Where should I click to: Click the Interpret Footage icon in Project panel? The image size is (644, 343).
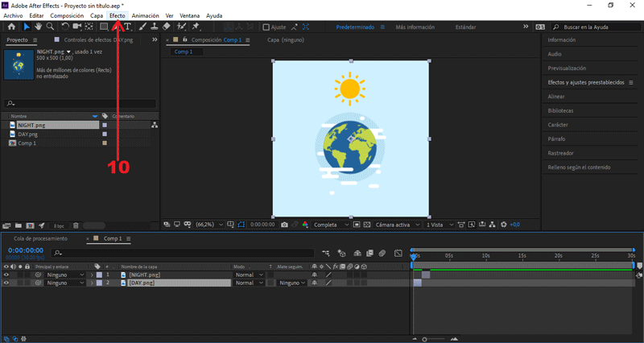[x=6, y=225]
